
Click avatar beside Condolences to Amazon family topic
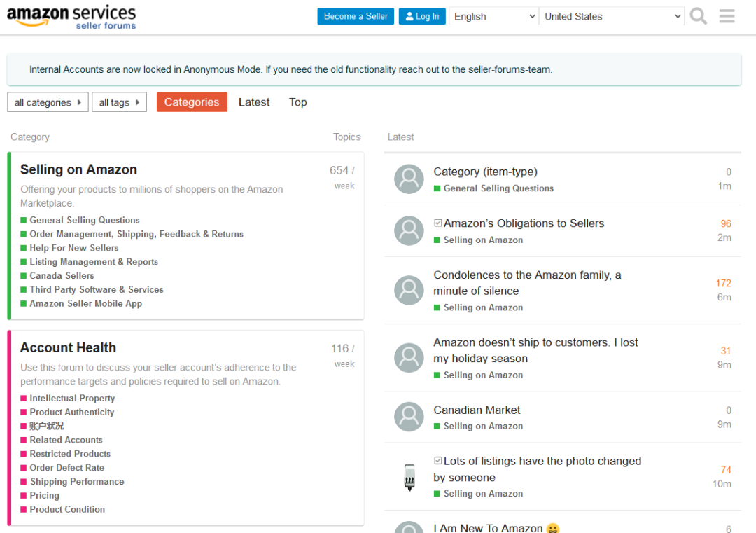coord(409,290)
